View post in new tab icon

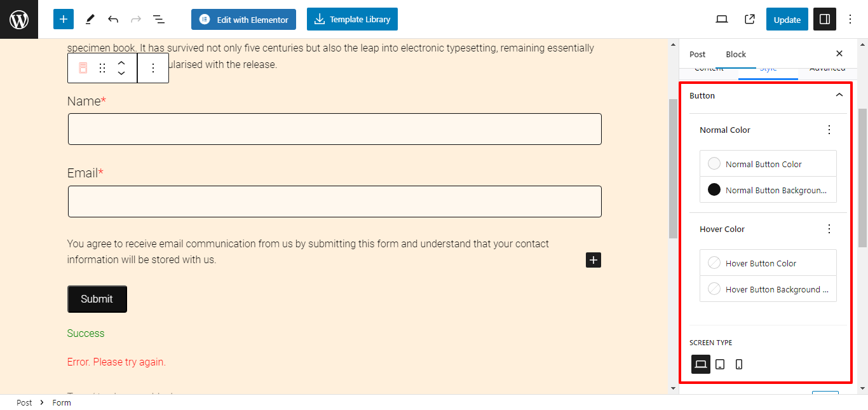[x=750, y=19]
